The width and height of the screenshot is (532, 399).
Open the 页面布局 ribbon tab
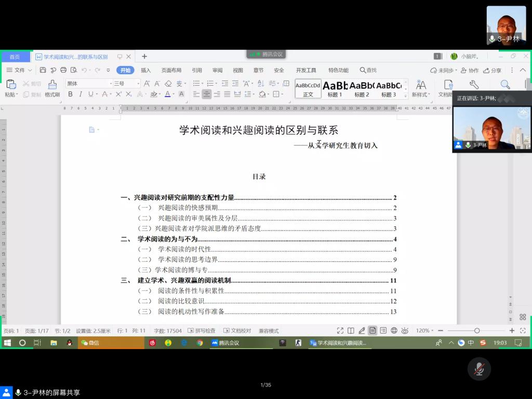coord(171,70)
